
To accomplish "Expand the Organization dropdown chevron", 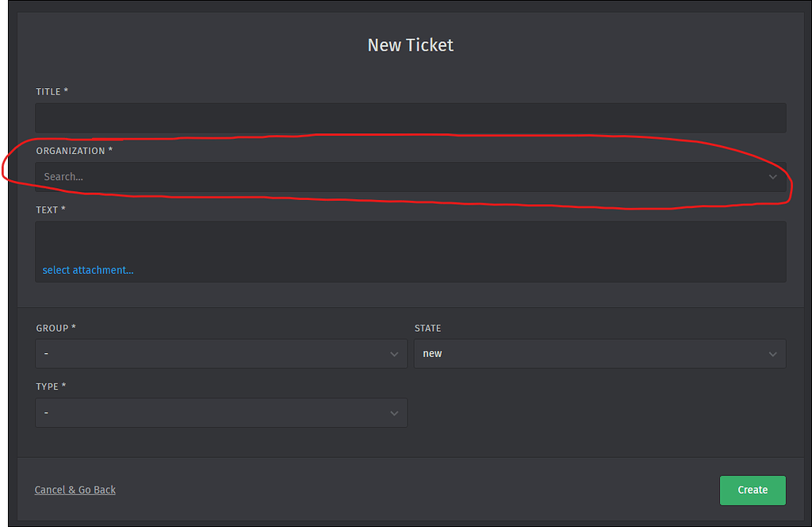I will click(x=772, y=177).
